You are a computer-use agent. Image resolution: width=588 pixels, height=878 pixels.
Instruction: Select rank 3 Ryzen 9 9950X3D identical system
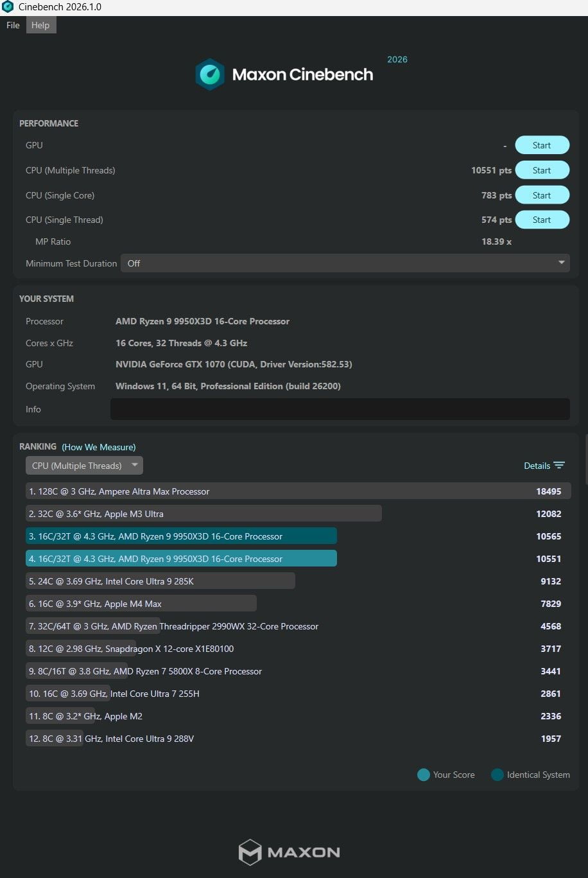point(298,536)
